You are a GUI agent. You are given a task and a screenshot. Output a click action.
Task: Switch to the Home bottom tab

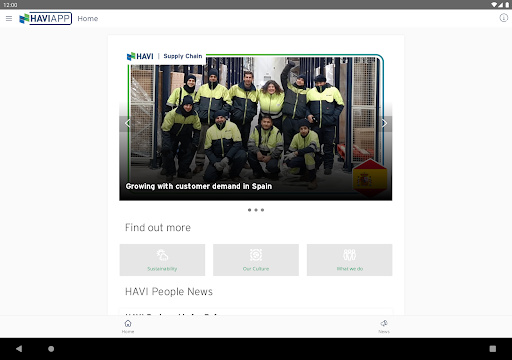128,327
